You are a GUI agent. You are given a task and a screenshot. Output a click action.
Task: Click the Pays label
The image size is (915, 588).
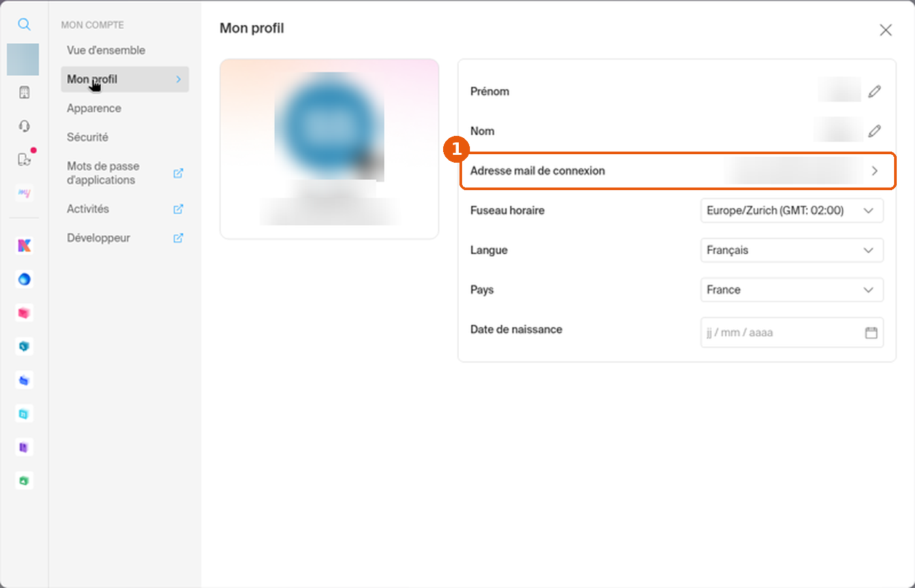tap(482, 290)
